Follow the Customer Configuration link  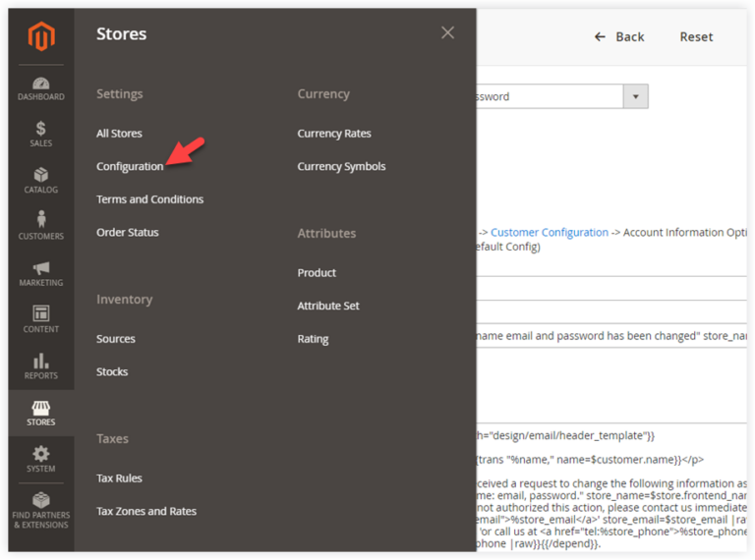pyautogui.click(x=549, y=233)
